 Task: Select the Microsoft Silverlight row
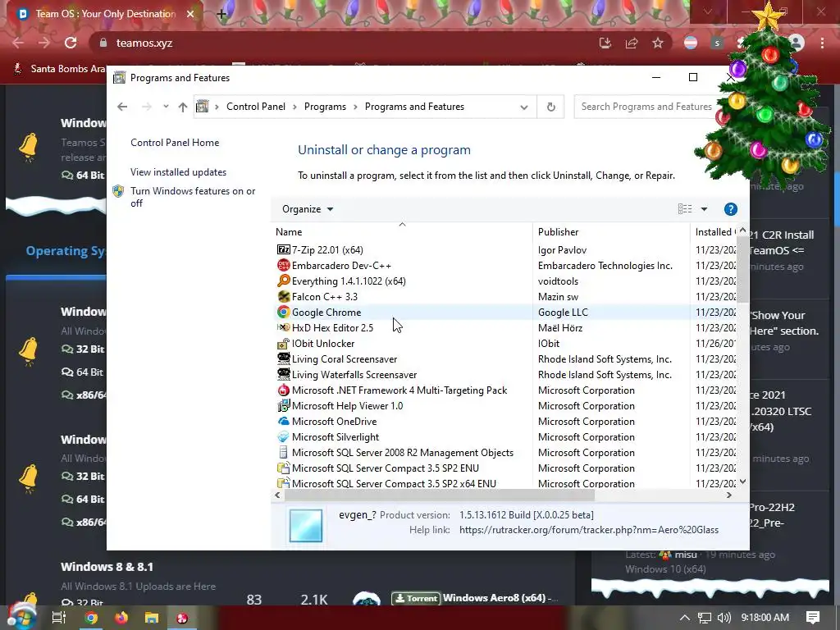504,436
